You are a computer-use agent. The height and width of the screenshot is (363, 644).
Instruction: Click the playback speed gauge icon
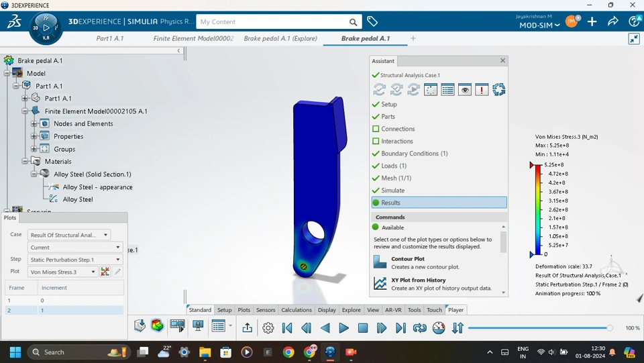(x=439, y=327)
